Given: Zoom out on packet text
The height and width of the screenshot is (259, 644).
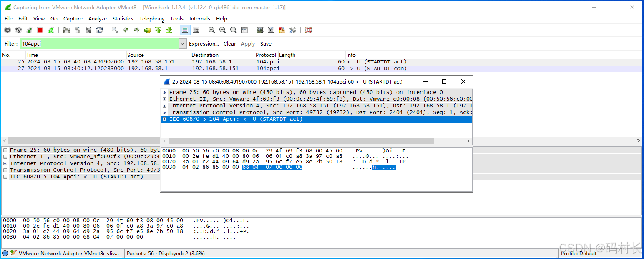Looking at the screenshot, I should [223, 30].
